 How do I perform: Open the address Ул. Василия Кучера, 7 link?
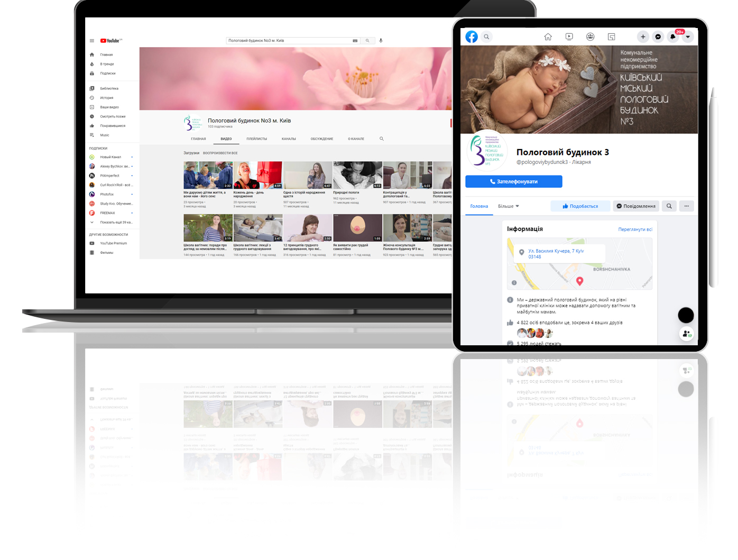click(x=556, y=254)
